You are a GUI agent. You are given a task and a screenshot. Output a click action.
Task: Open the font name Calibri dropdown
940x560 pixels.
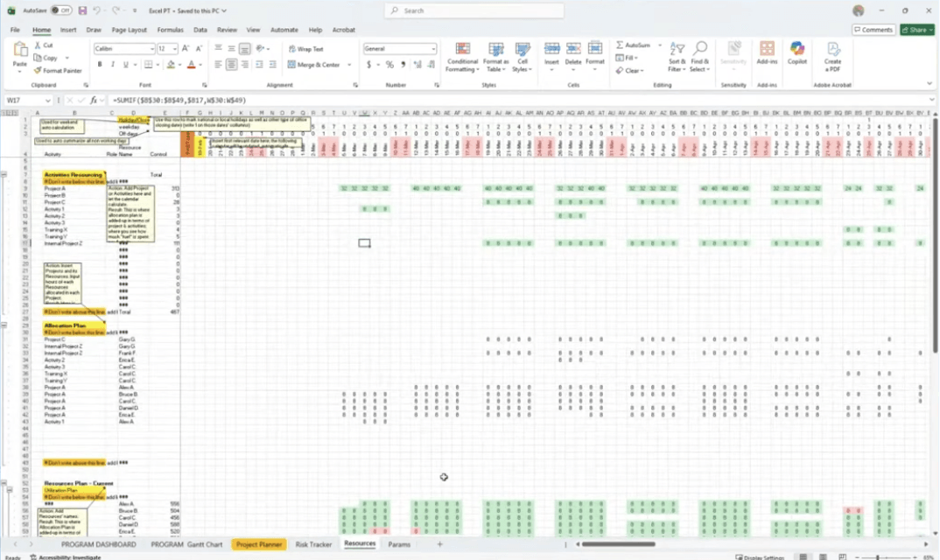coord(151,49)
